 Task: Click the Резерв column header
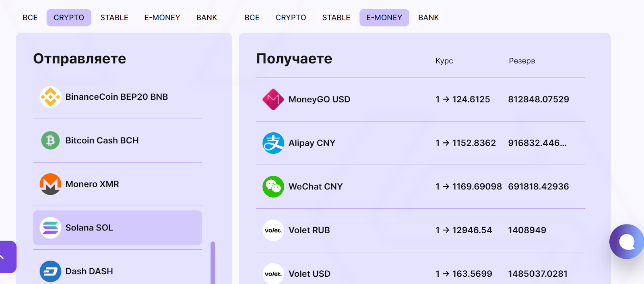pyautogui.click(x=522, y=61)
